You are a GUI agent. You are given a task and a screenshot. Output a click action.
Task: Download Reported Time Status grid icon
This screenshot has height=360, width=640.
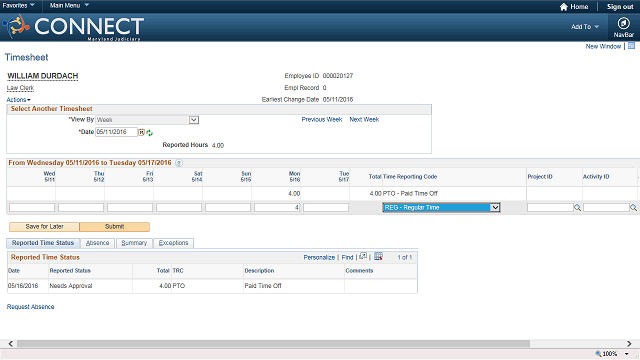[x=378, y=256]
